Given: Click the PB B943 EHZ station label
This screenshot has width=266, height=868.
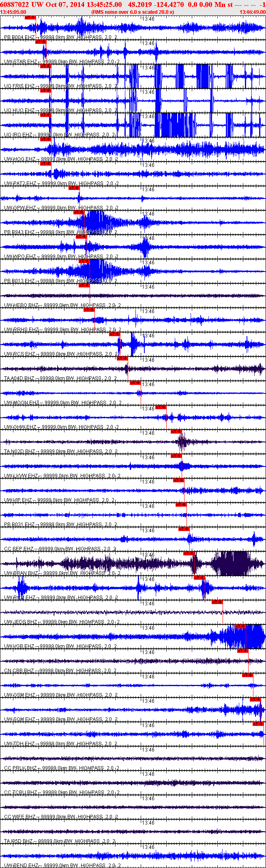Looking at the screenshot, I should click(19, 232).
